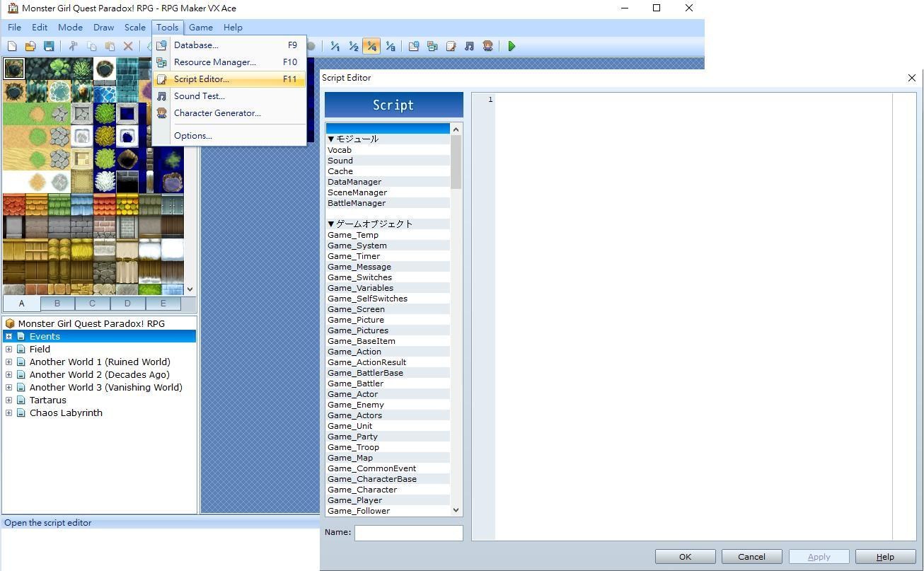Click the Open Project folder icon

click(x=30, y=46)
